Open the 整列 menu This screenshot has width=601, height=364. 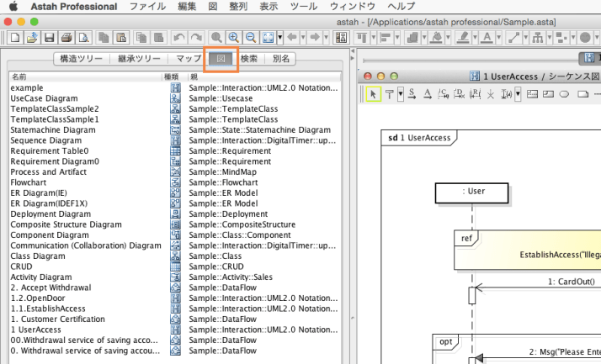(x=238, y=6)
